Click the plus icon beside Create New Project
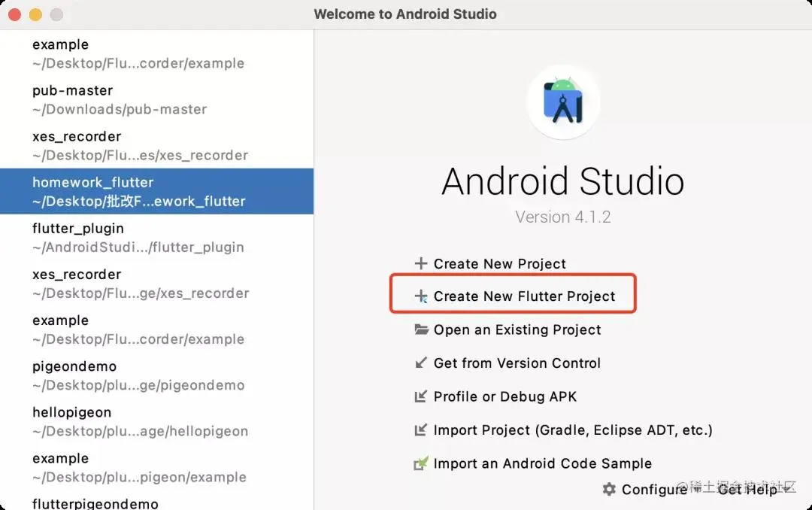Viewport: 812px width, 510px height. pos(420,263)
